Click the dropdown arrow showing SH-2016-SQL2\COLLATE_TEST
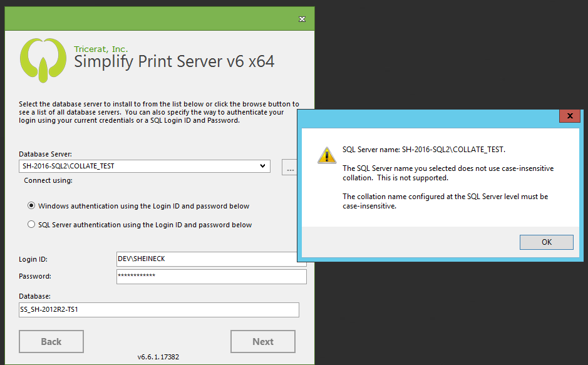 [x=262, y=166]
